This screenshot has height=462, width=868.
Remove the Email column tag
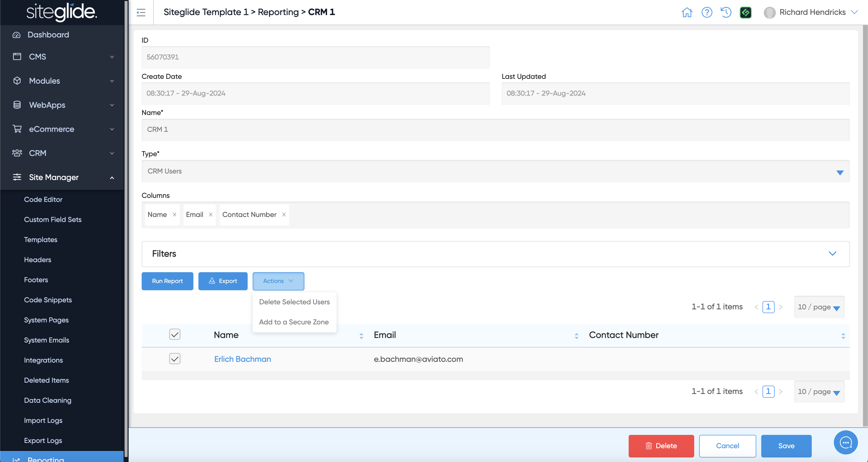click(211, 215)
